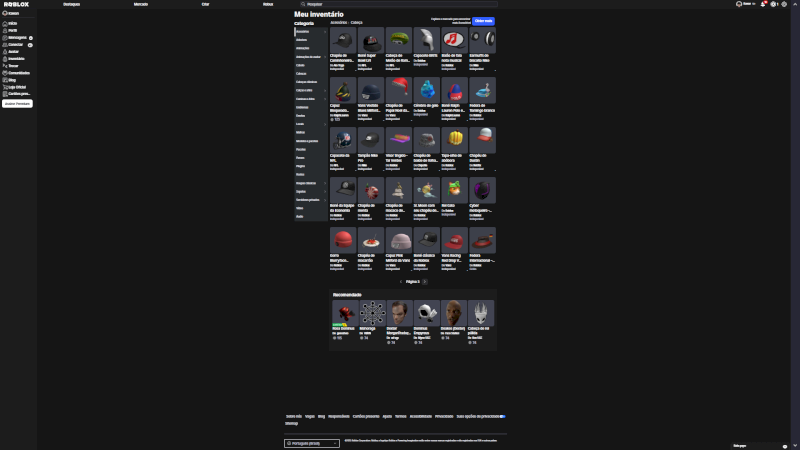Image resolution: width=800 pixels, height=450 pixels.
Task: Open the purple Cyber helmet thumbnail
Action: click(x=482, y=190)
